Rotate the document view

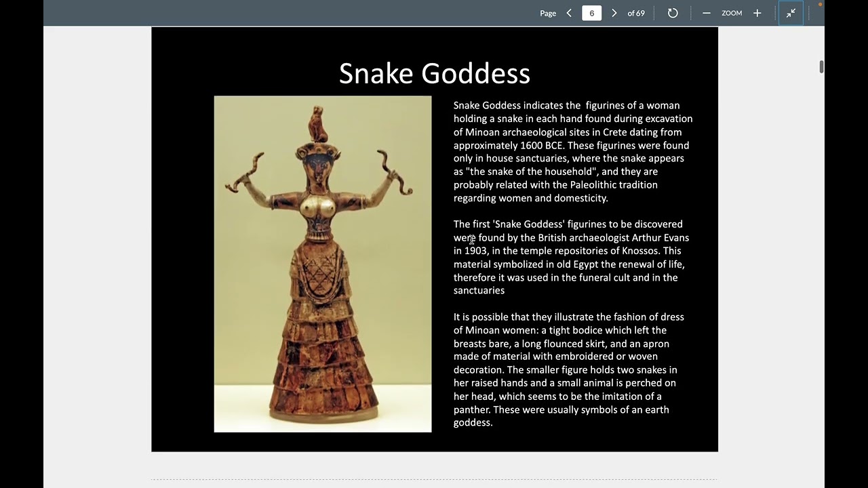673,13
